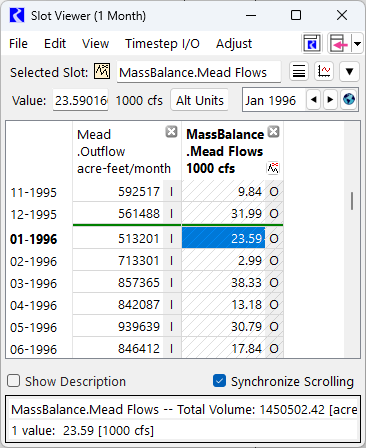
Task: Click the RiverWare workspace icon in toolbar
Action: (312, 43)
